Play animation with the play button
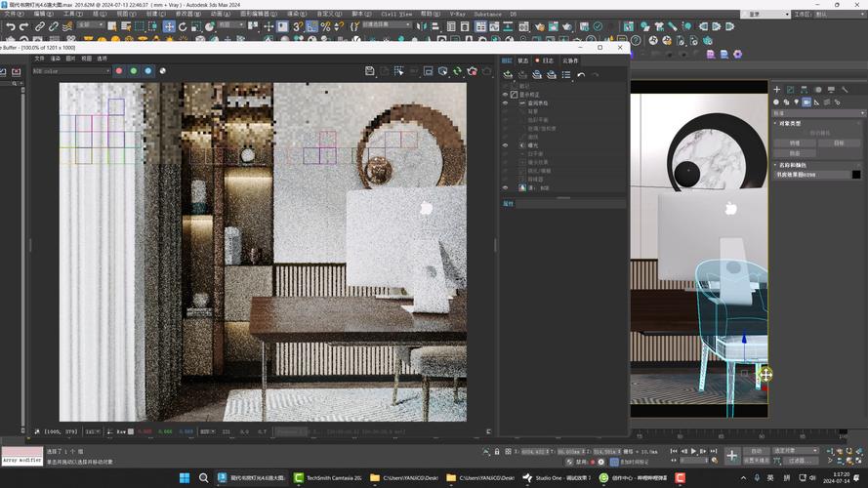The width and height of the screenshot is (868, 488). point(693,452)
